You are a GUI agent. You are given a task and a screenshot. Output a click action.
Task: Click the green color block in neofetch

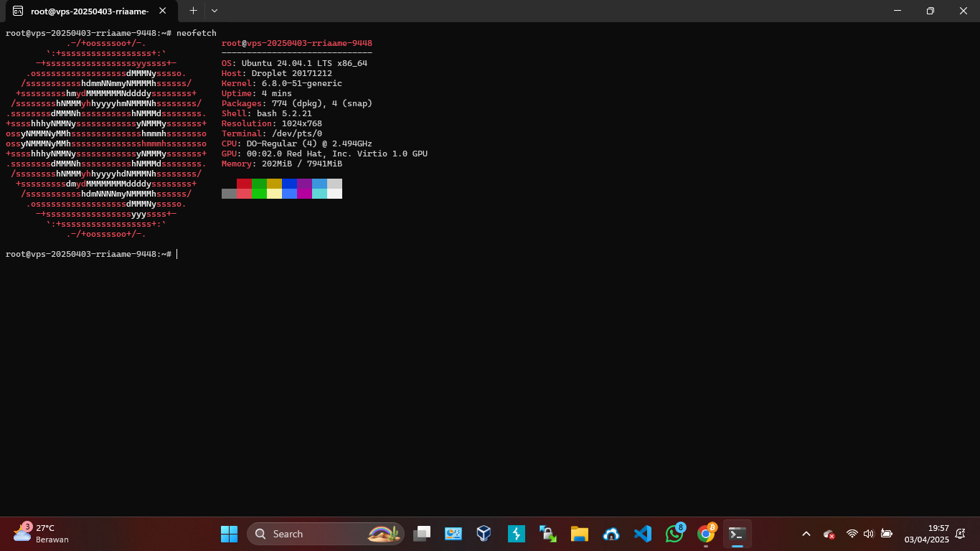pyautogui.click(x=259, y=184)
